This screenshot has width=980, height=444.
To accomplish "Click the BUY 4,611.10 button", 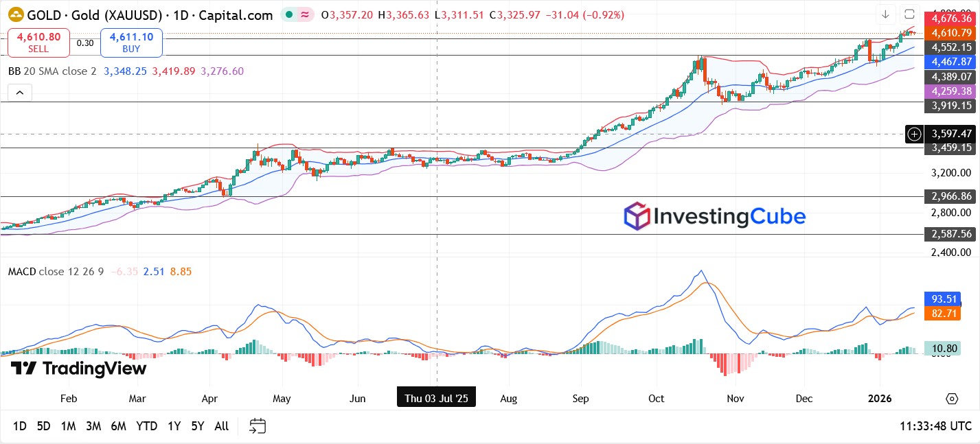I will click(131, 42).
